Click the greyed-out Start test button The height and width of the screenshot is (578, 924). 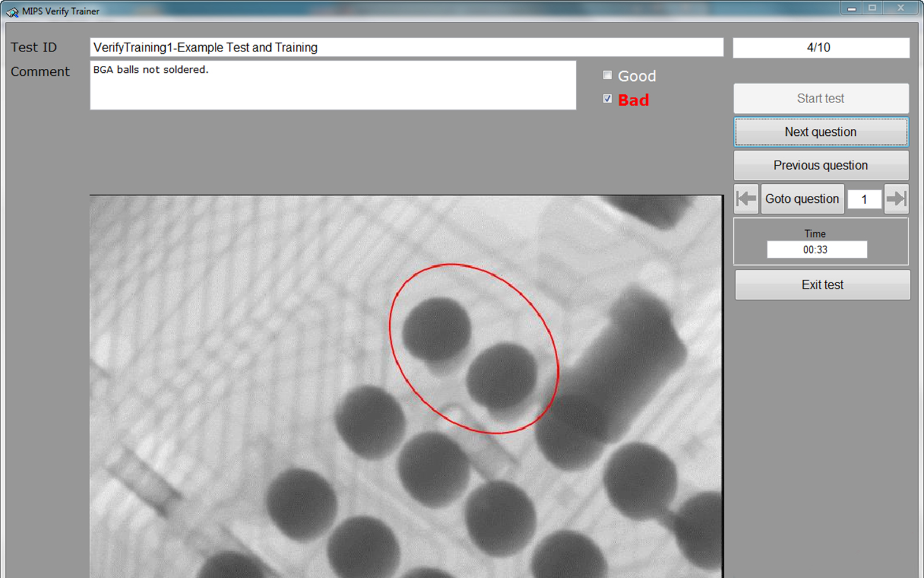point(821,98)
